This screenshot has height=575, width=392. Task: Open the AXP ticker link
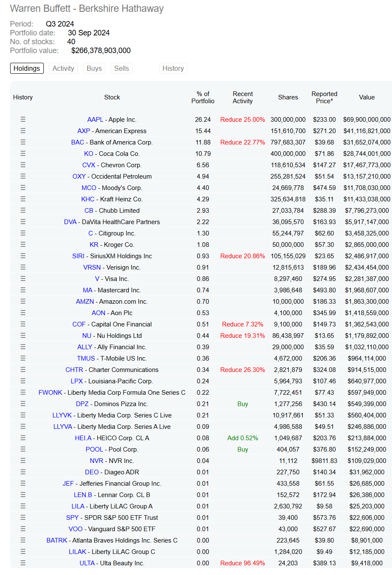[x=83, y=131]
